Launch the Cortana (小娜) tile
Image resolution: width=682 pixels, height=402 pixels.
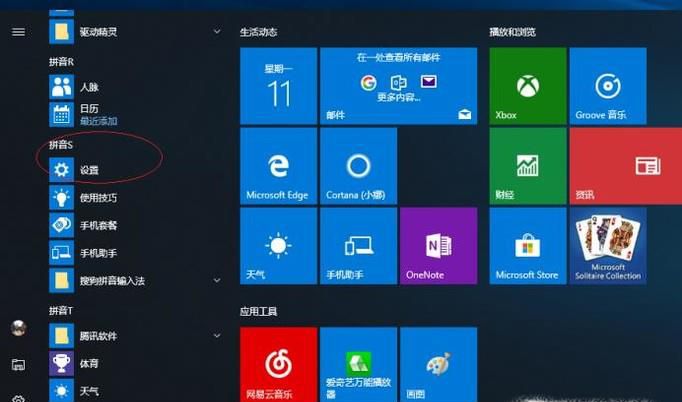pos(358,166)
